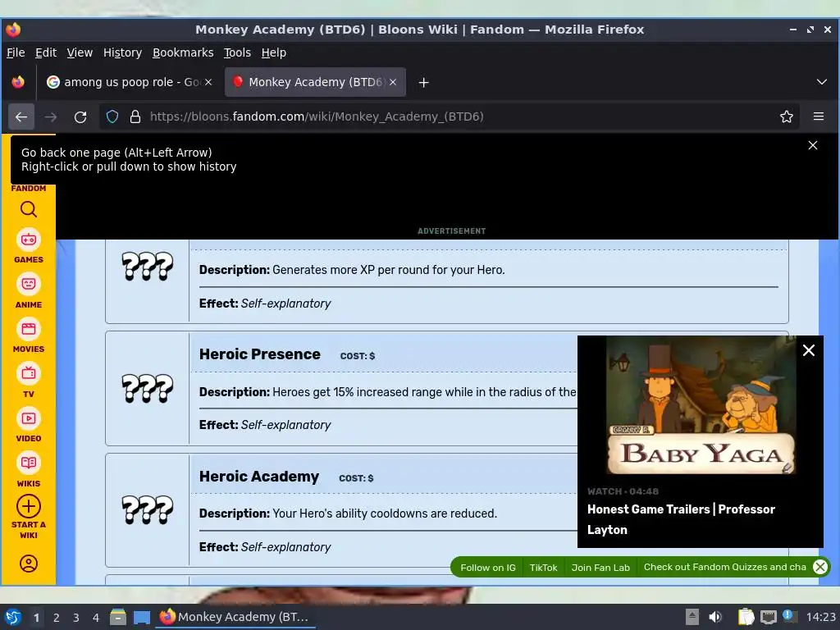Close the among us poop role tab
Screen dimensions: 840x630
208,82
